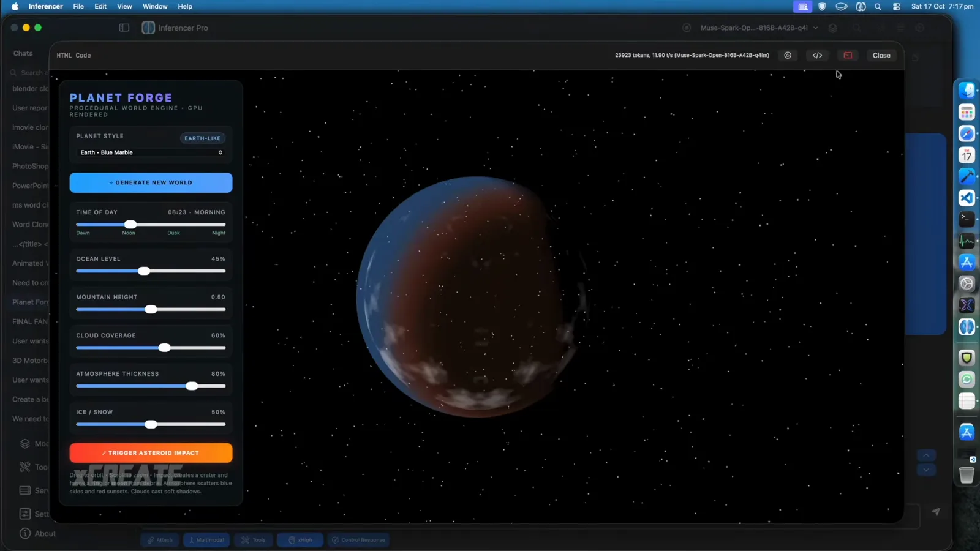The width and height of the screenshot is (980, 551).
Task: Click Generate New World button
Action: point(151,182)
